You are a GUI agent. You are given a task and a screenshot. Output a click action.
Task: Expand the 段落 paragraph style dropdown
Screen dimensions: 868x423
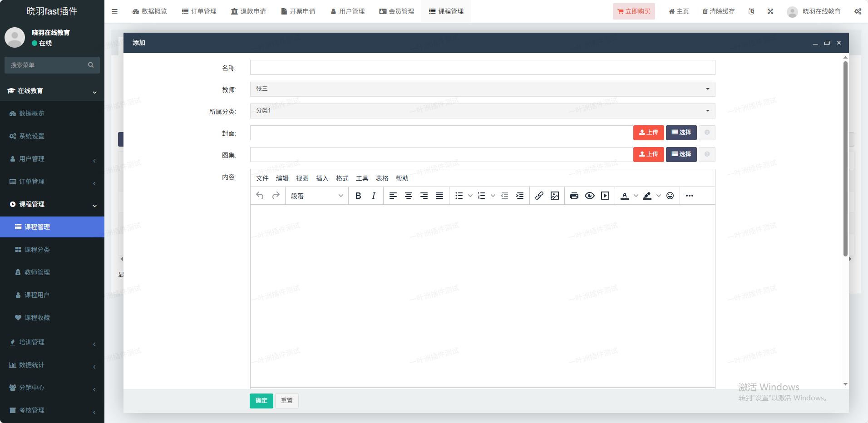coord(316,196)
